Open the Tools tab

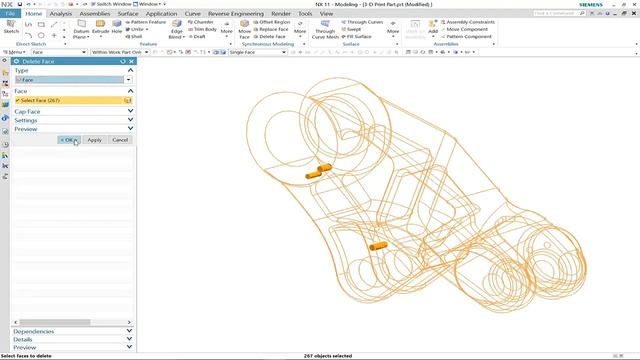305,13
